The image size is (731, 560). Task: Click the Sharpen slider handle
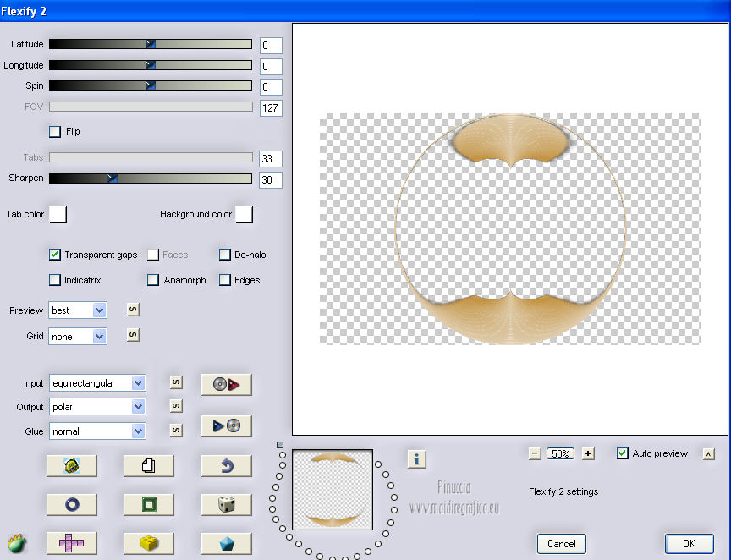click(113, 178)
